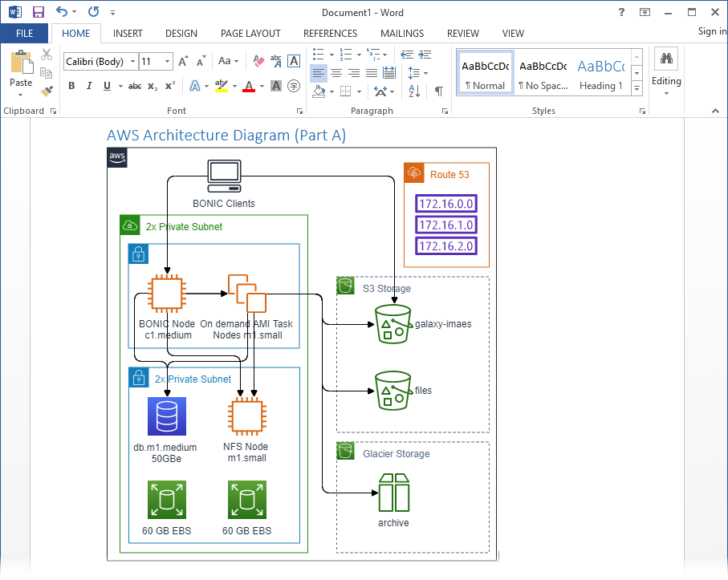Apply yellow text highlight color
The width and height of the screenshot is (728, 580).
[222, 86]
